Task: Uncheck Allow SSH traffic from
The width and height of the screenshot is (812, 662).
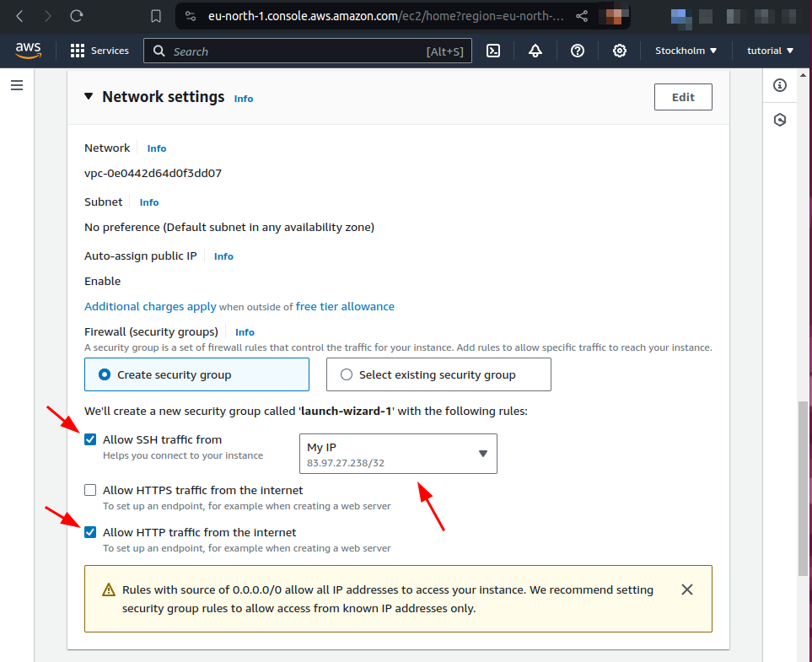Action: click(x=90, y=439)
